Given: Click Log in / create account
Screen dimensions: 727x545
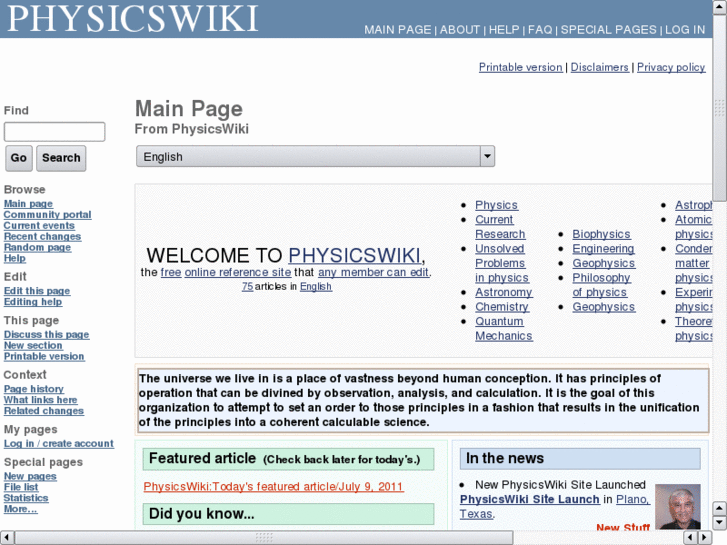Looking at the screenshot, I should (58, 443).
